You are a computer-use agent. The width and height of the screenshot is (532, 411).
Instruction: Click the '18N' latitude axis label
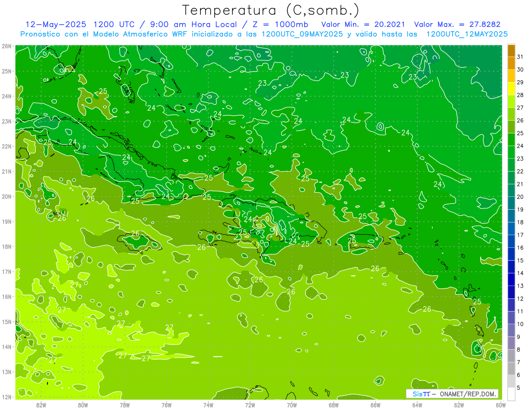(7, 247)
